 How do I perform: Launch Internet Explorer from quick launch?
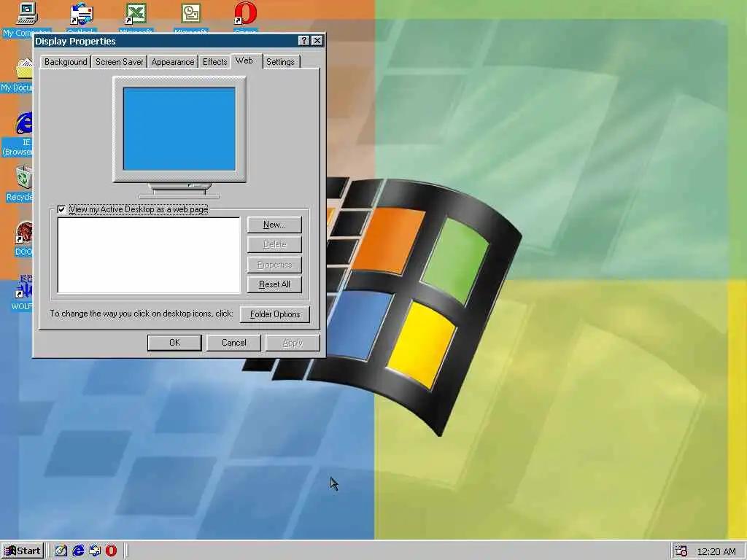coord(78,551)
